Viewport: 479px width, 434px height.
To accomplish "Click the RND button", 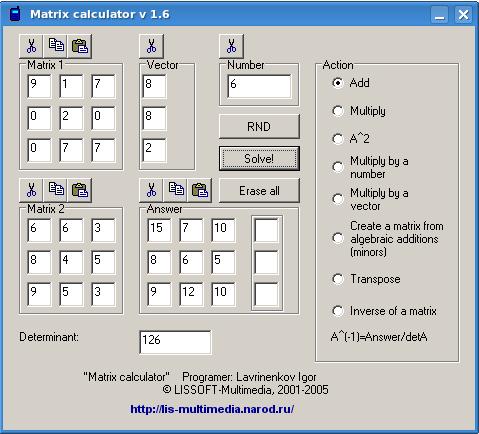I will [x=259, y=127].
